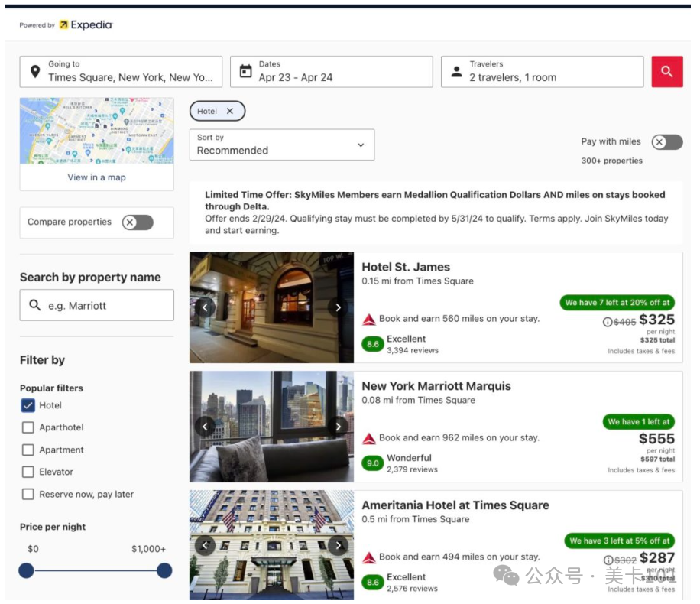
Task: Click the calendar icon in Dates field
Action: (x=245, y=71)
